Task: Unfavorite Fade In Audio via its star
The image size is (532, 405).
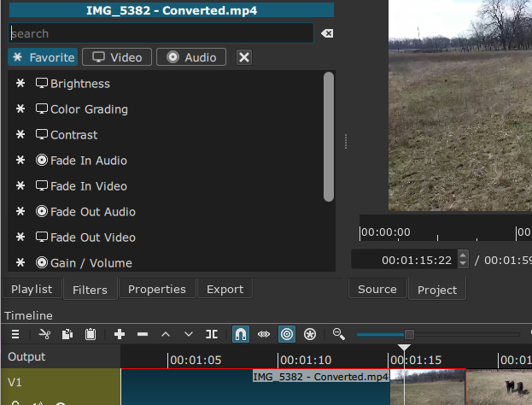Action: [x=20, y=160]
